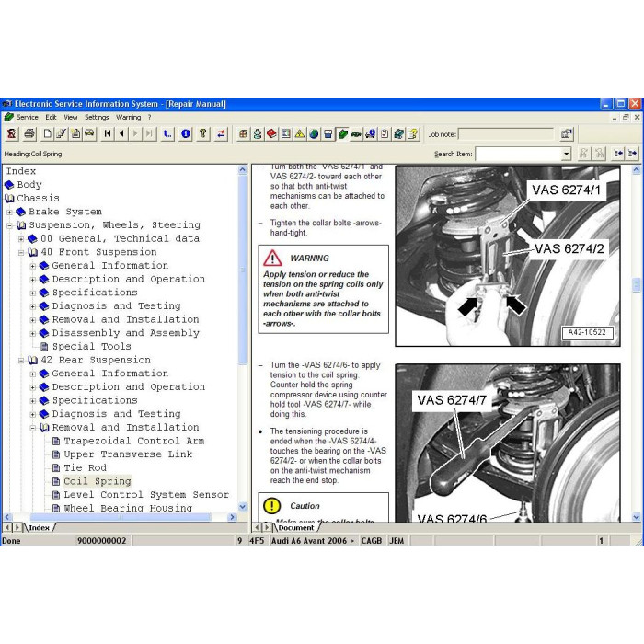Select the Index tab at bottom left
This screenshot has height=644, width=644.
tap(39, 528)
